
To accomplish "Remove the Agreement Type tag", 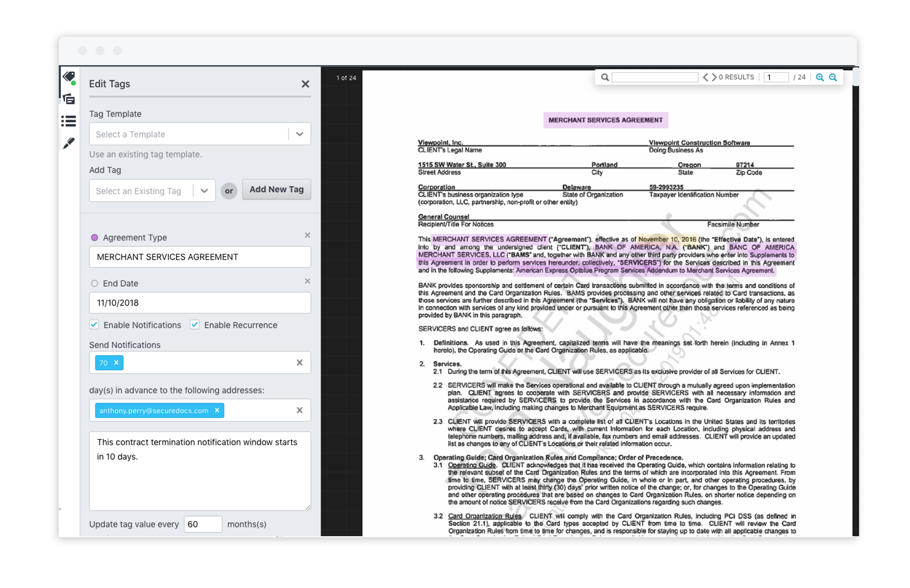I will 307,235.
